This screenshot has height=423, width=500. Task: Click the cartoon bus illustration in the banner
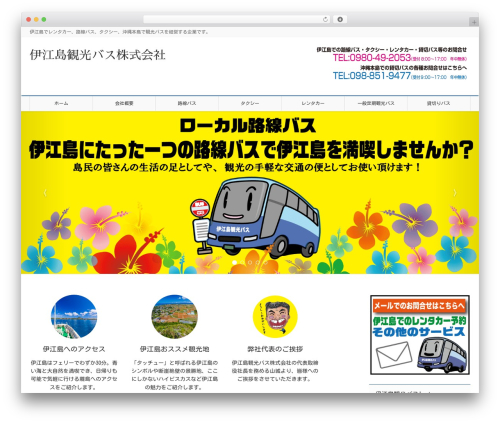[263, 217]
